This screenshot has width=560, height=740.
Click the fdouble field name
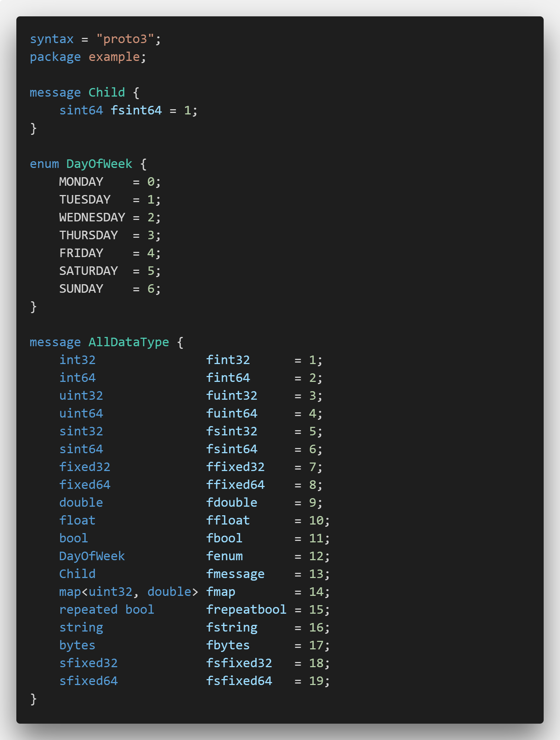coord(232,503)
